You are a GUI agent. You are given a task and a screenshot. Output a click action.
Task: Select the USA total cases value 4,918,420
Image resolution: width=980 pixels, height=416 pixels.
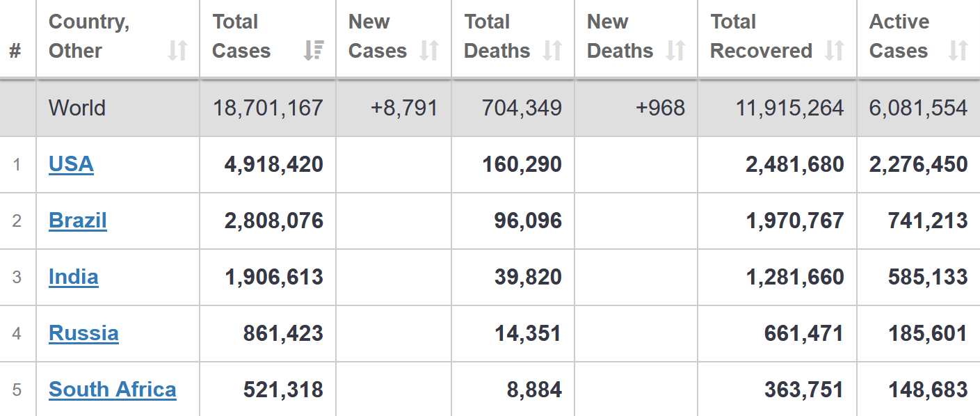point(273,164)
